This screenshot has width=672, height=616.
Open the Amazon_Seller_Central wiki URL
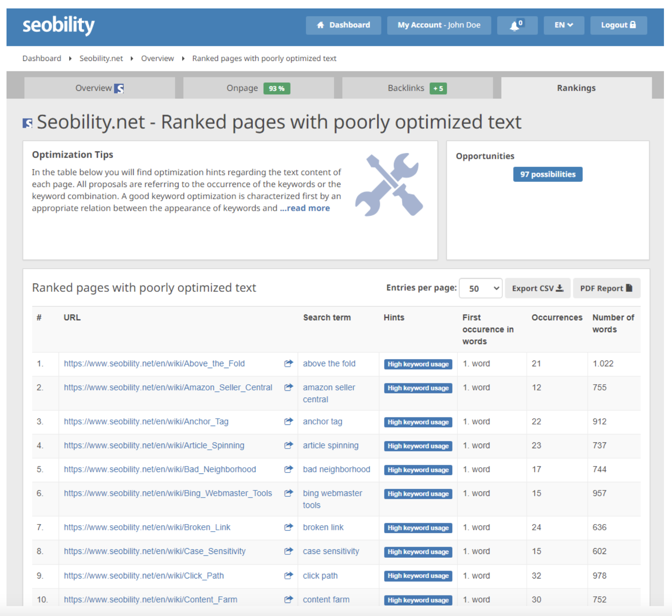click(168, 388)
